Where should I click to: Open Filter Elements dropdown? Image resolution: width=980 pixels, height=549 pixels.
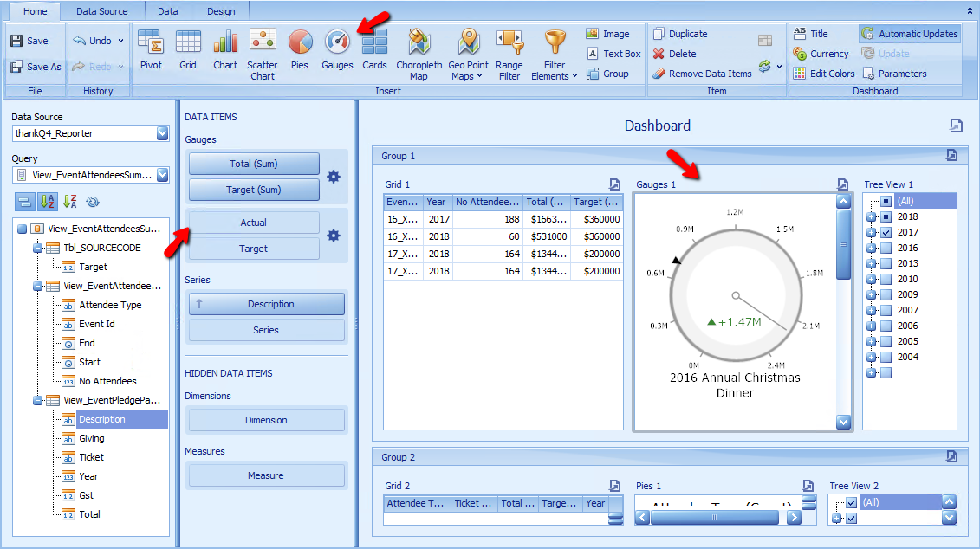click(x=575, y=76)
